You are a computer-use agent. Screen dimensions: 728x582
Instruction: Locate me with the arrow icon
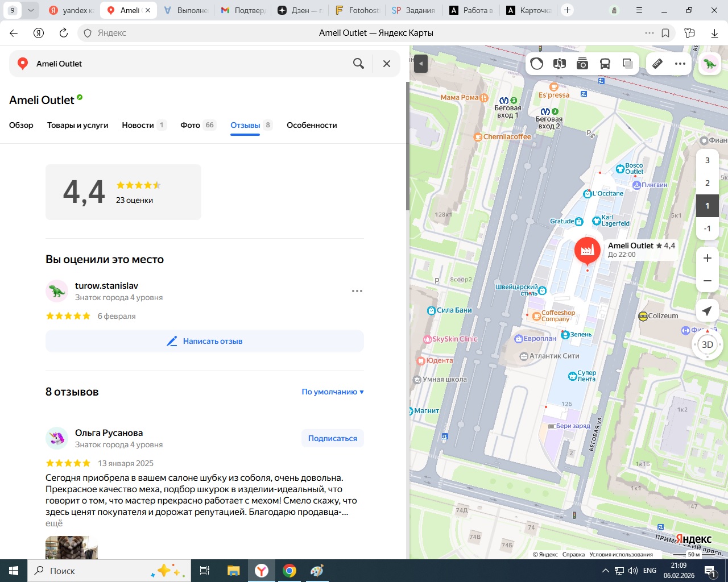(x=707, y=311)
